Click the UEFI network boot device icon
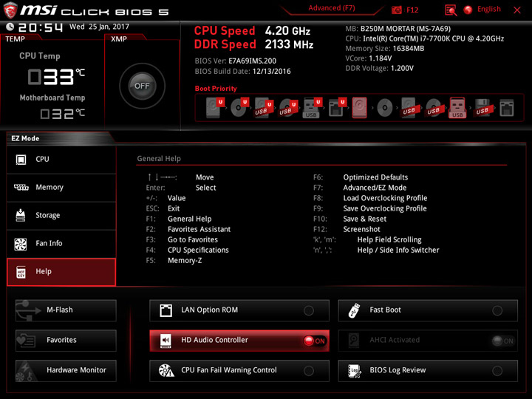The height and width of the screenshot is (399, 532). click(x=337, y=108)
